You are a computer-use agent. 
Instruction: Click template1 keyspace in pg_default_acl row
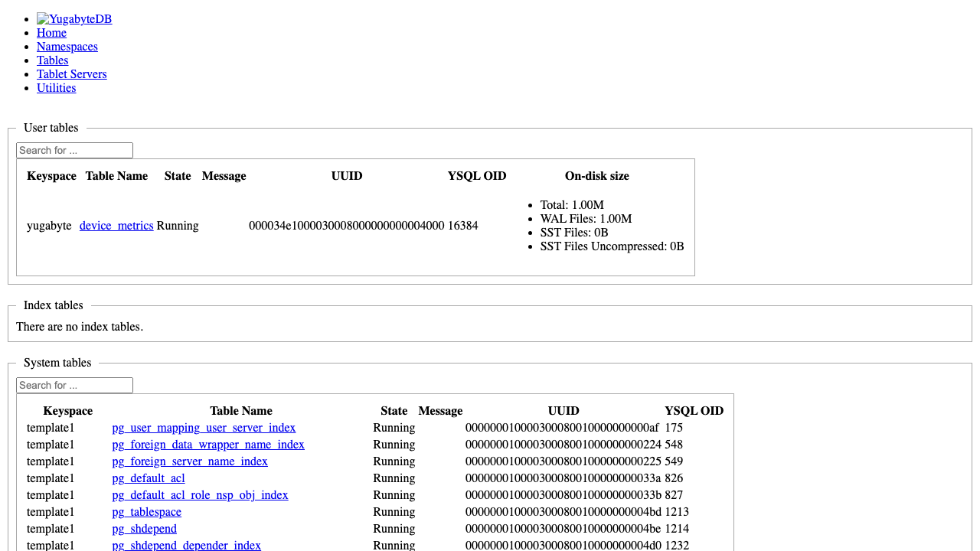coord(51,478)
